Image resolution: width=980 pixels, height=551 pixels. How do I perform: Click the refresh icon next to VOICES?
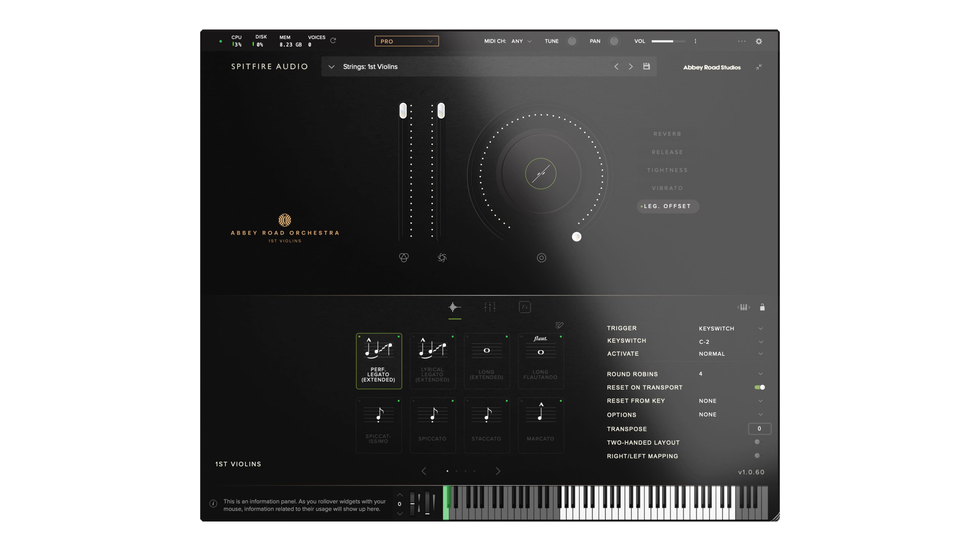pos(333,40)
